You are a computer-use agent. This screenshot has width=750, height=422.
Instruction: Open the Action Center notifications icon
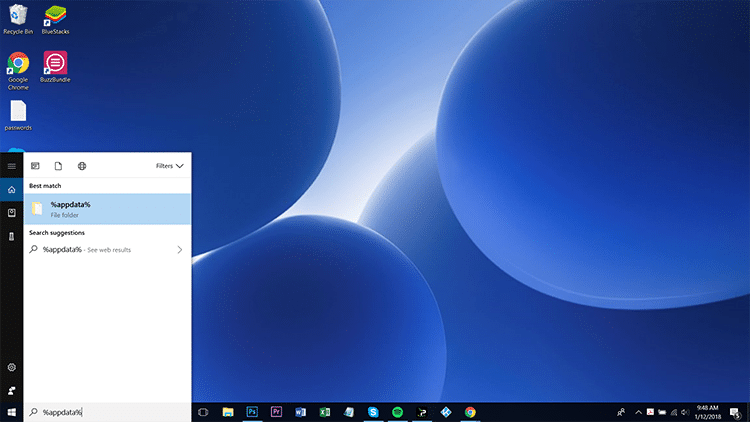pos(736,412)
